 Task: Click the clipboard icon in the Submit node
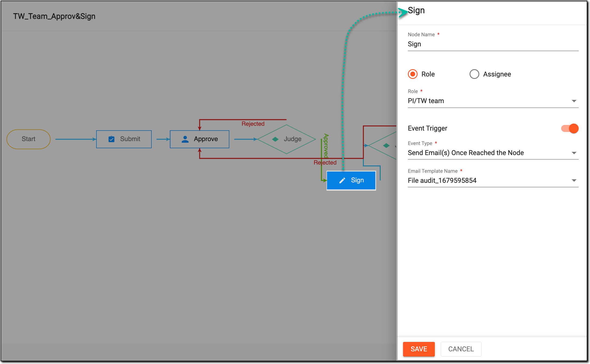[111, 139]
